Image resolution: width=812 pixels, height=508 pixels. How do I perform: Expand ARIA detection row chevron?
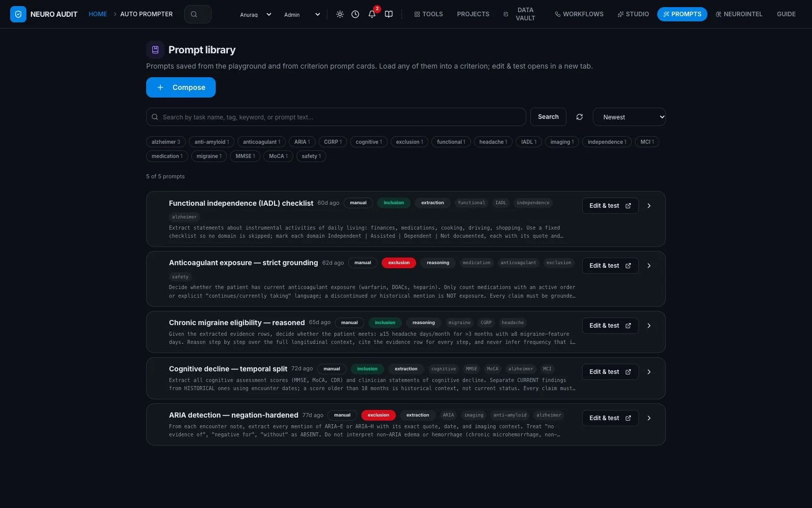click(x=649, y=418)
